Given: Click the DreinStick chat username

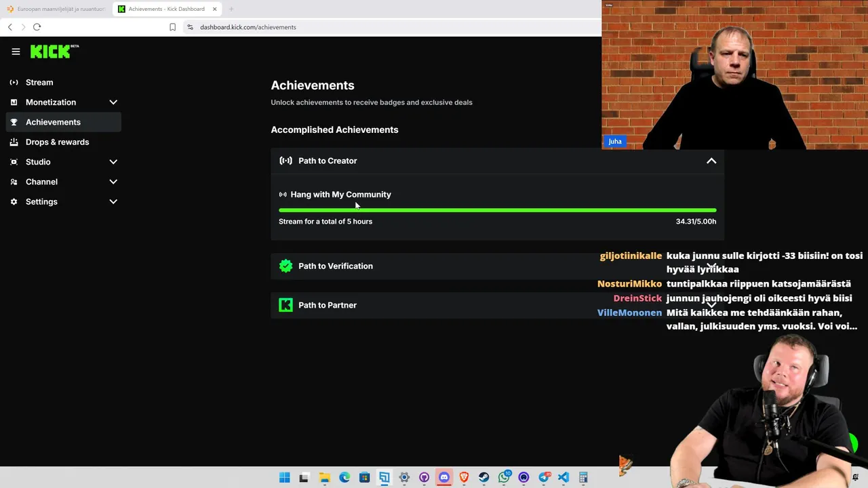Looking at the screenshot, I should pyautogui.click(x=637, y=298).
